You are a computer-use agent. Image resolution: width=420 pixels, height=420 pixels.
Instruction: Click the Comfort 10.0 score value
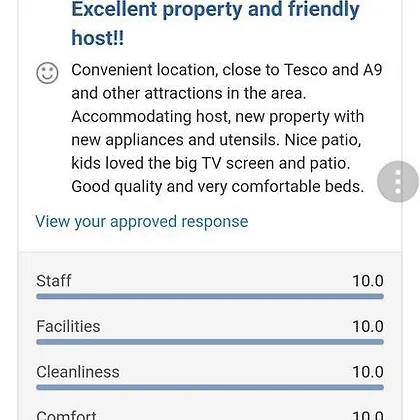(x=368, y=415)
